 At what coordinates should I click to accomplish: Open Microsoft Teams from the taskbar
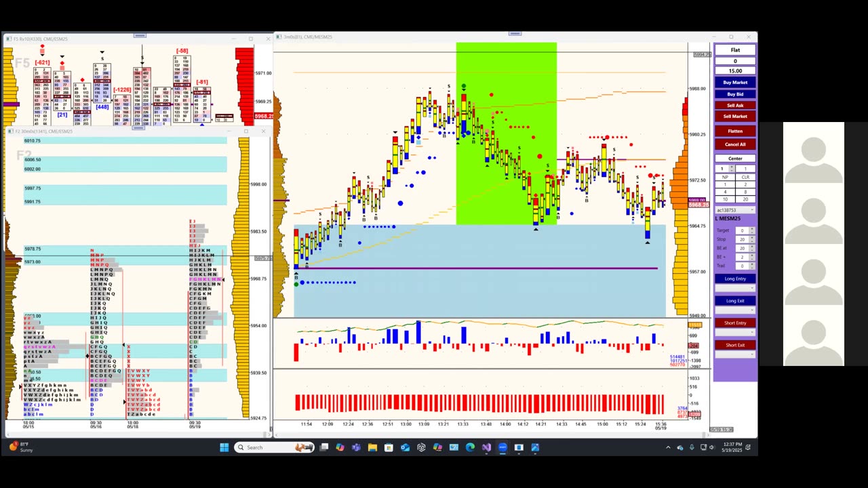coord(356,447)
